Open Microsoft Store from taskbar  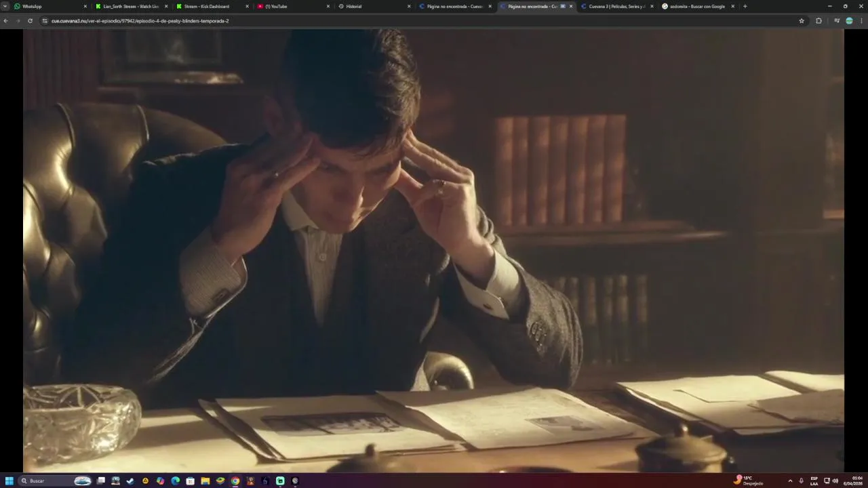(191, 481)
